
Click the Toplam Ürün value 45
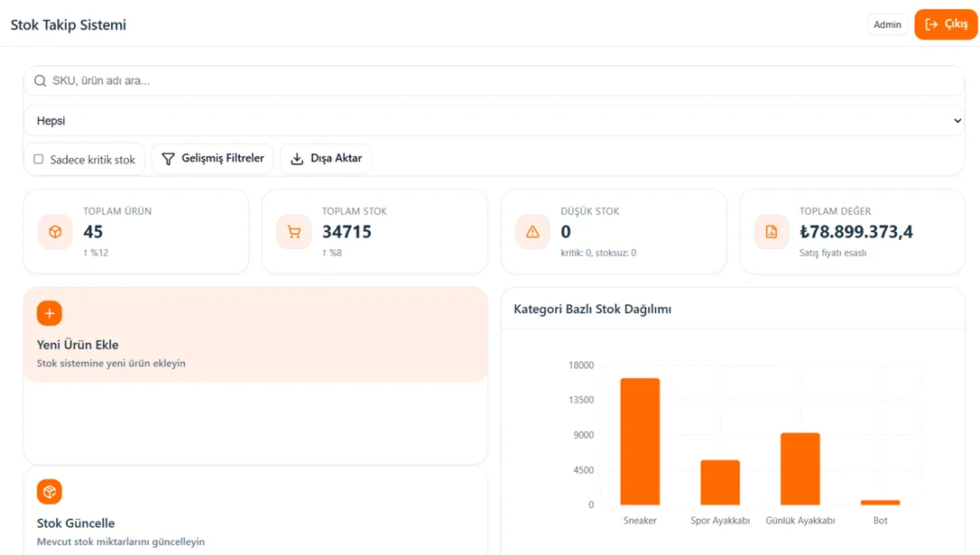[x=93, y=232]
